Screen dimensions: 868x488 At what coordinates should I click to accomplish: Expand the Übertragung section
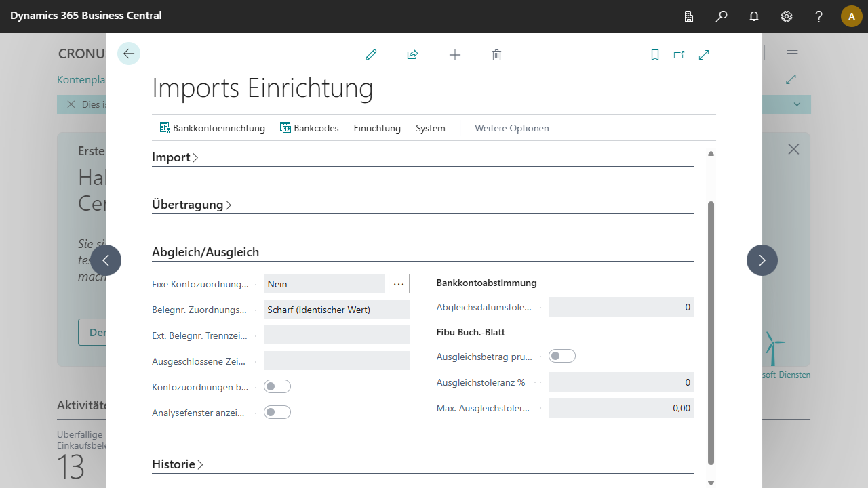coord(191,205)
